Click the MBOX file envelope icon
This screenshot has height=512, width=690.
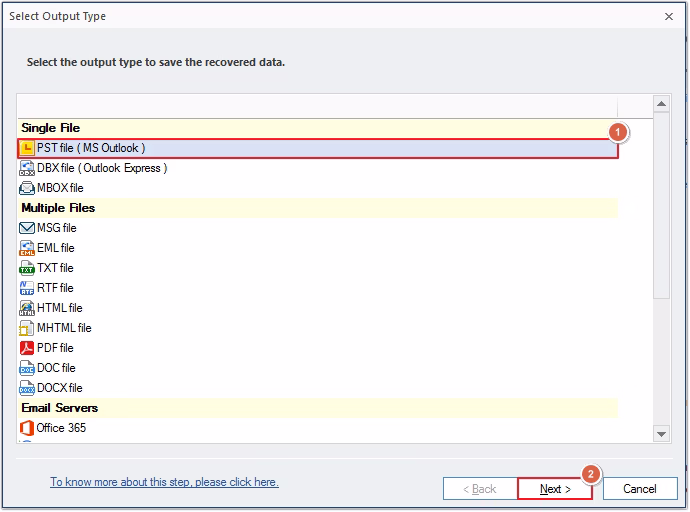[27, 188]
